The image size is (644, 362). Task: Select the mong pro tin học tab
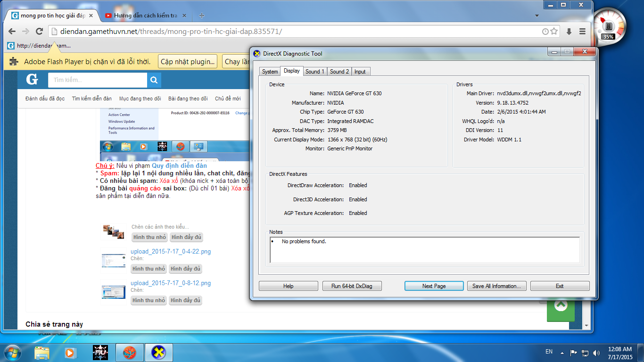point(52,16)
